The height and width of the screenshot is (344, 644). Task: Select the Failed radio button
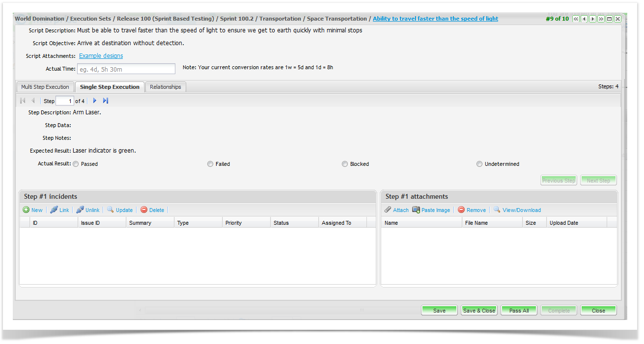click(x=210, y=164)
